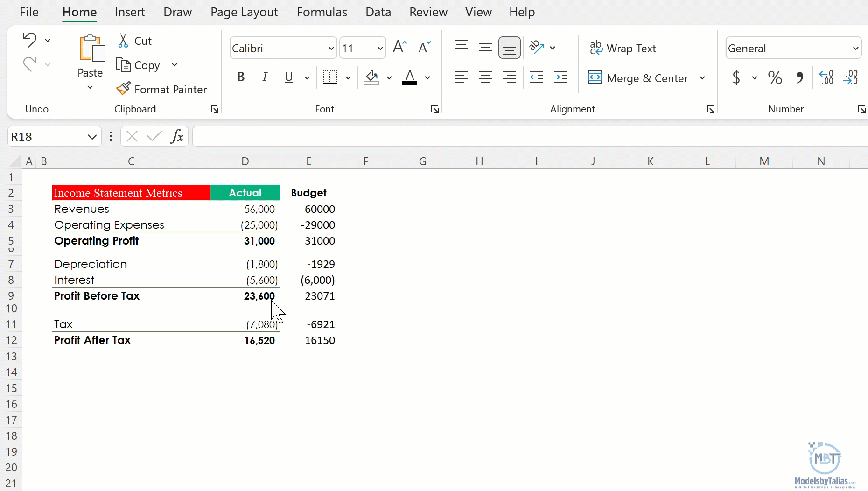This screenshot has width=868, height=491.
Task: Apply bold formatting
Action: point(241,77)
